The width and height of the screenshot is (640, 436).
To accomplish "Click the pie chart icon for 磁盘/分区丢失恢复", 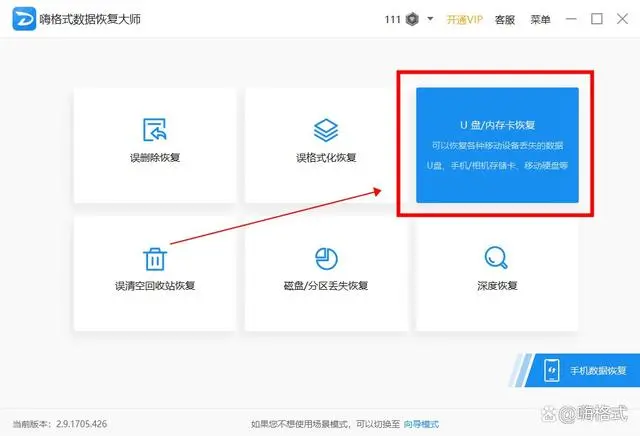I will (326, 258).
